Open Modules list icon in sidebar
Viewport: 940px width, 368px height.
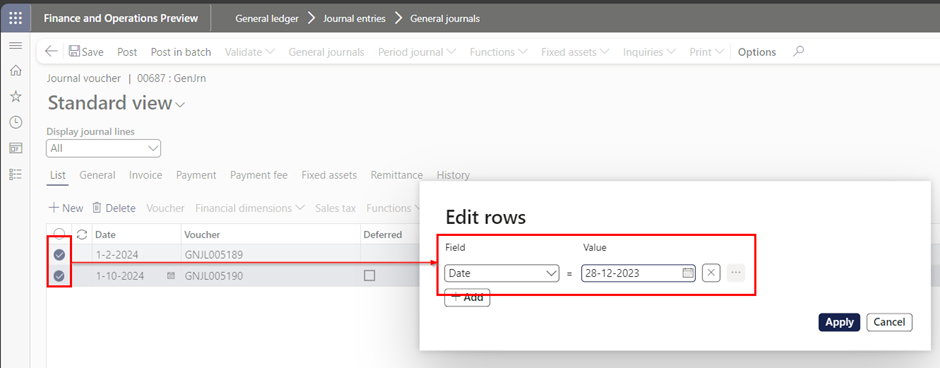click(x=16, y=174)
